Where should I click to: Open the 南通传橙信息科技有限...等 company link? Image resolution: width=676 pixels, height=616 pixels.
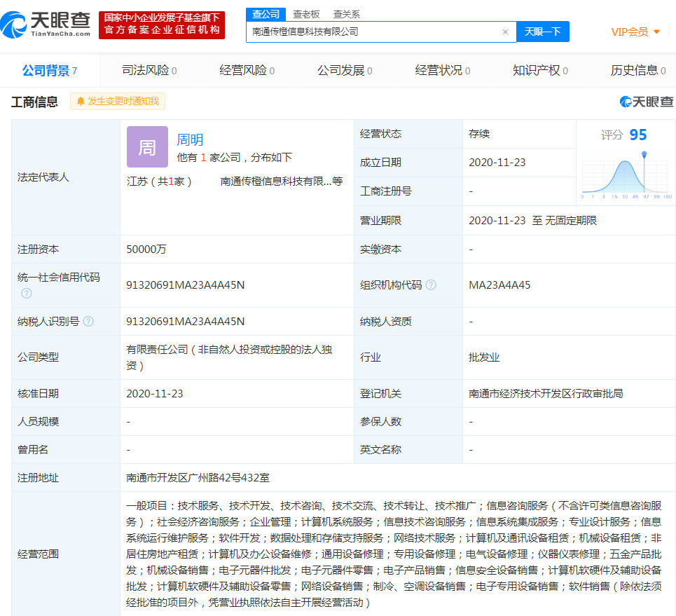pos(282,182)
